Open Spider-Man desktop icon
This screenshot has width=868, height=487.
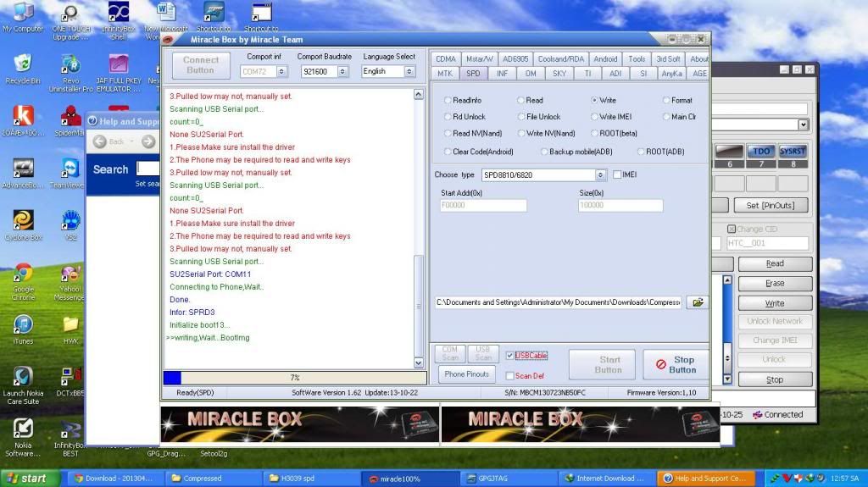tap(70, 122)
